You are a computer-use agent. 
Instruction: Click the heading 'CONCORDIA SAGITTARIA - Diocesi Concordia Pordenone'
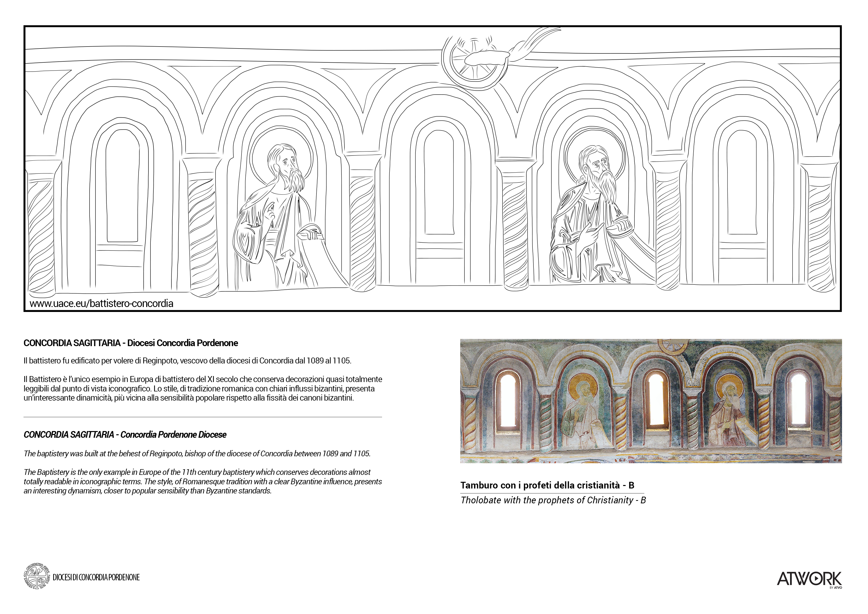[x=131, y=343]
